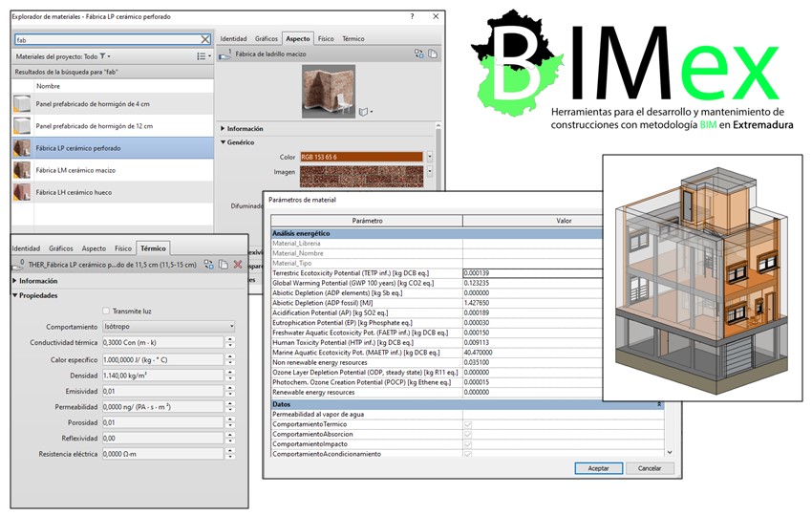Image resolution: width=812 pixels, height=516 pixels.
Task: Click the hand icon before THER_Fábrica LP asset name
Action: (x=18, y=265)
